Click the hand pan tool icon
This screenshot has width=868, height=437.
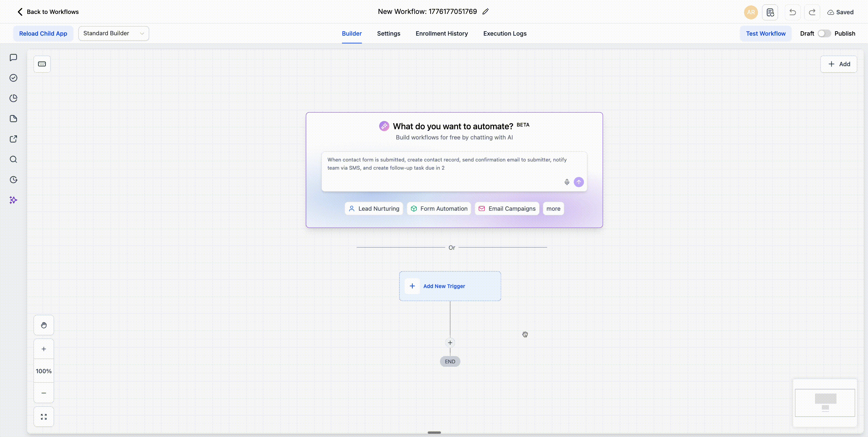[x=44, y=325]
